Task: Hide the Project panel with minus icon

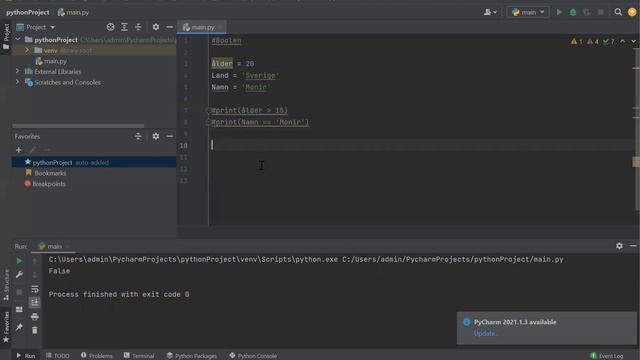Action: point(169,27)
